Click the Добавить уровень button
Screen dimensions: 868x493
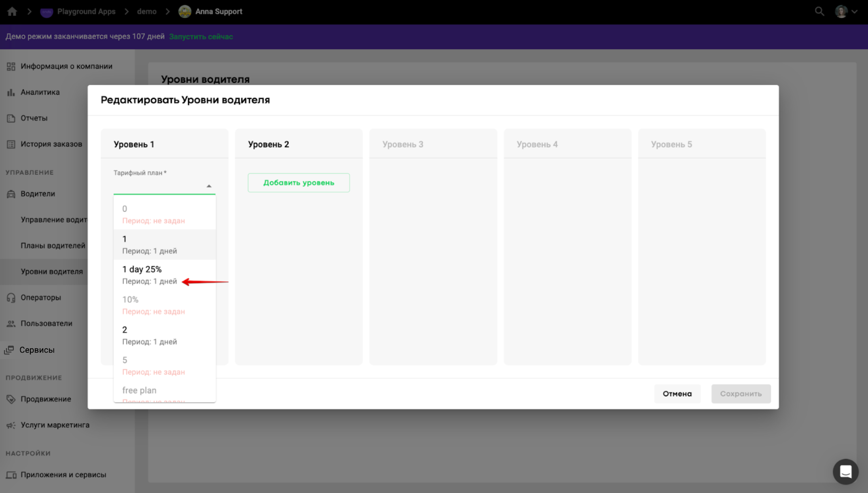pyautogui.click(x=299, y=183)
